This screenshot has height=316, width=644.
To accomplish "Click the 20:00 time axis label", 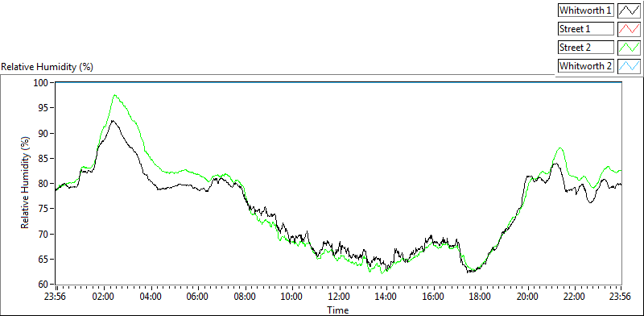I will (x=527, y=297).
